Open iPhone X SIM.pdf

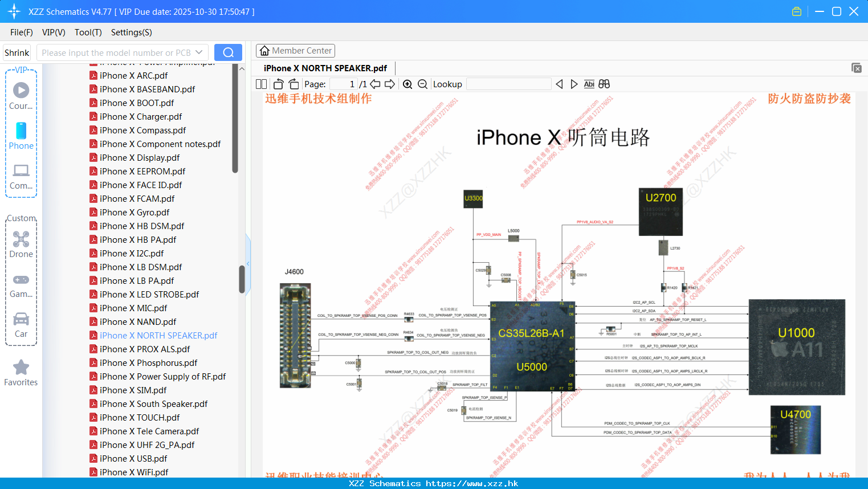(133, 390)
